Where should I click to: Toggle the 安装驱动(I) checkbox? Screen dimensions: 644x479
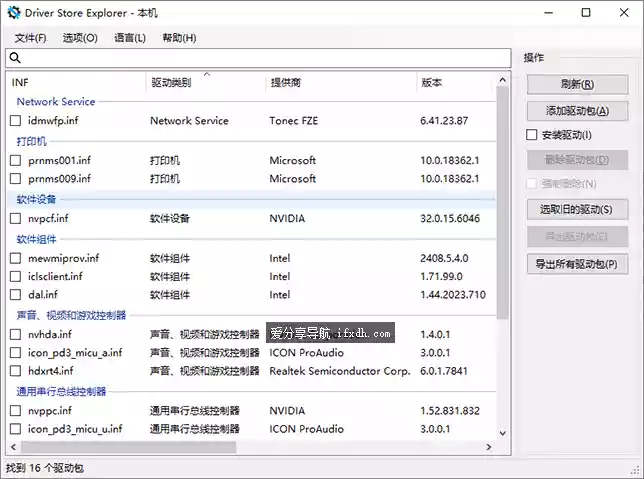531,135
